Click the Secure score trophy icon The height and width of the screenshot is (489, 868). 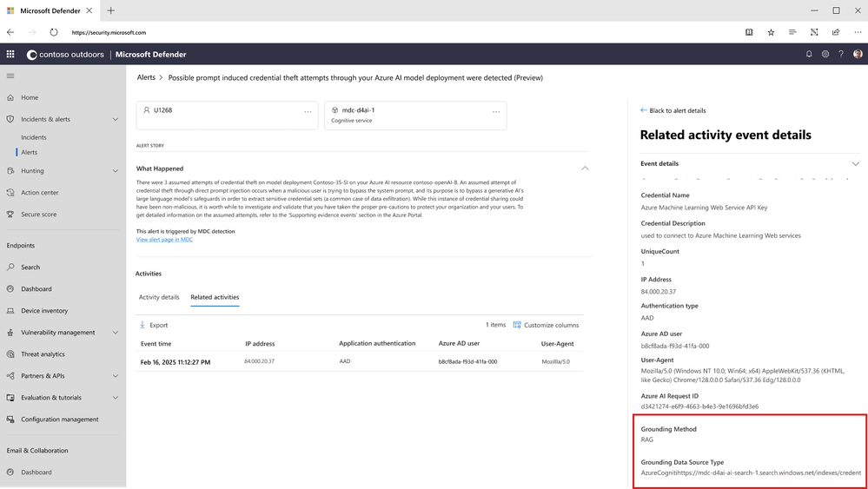point(10,214)
